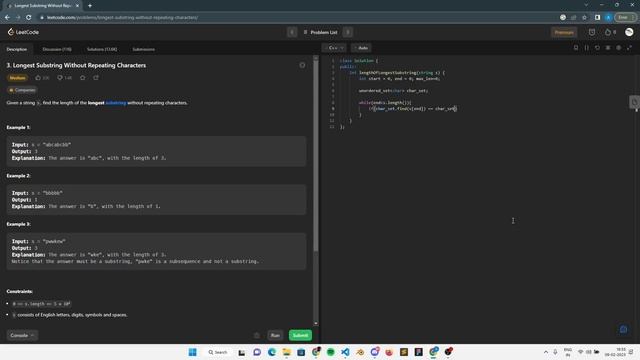Open Microsoft Edge from taskbar
The image size is (640, 360).
[272, 352]
